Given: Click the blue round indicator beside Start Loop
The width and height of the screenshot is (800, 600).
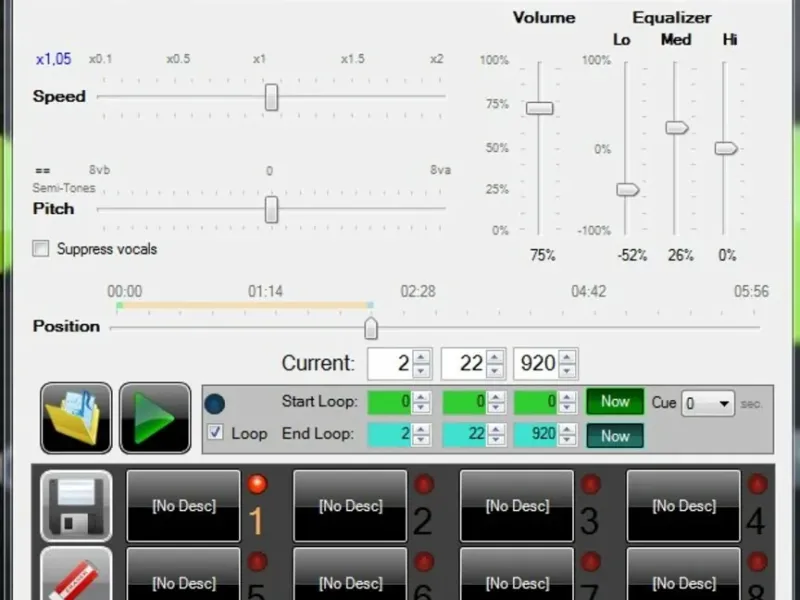Looking at the screenshot, I should click(x=214, y=403).
